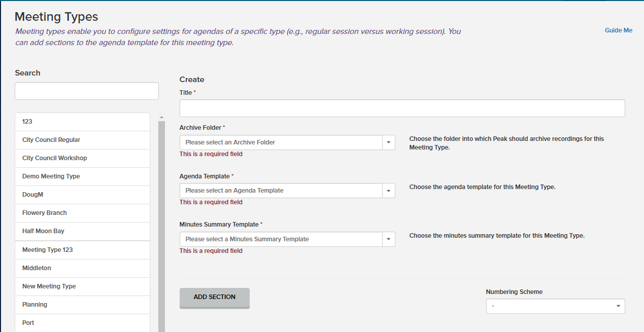Click the Archive Folder dropdown arrow
Viewport: 644px width, 332px height.
(389, 142)
